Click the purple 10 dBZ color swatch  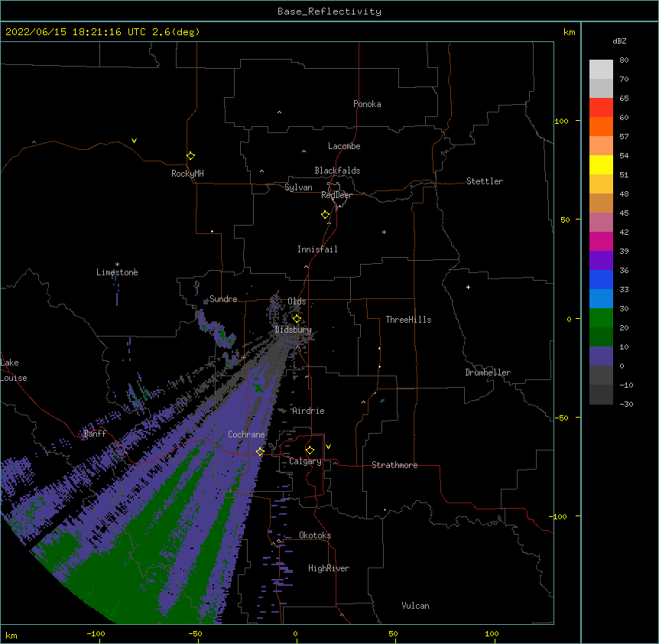(601, 356)
